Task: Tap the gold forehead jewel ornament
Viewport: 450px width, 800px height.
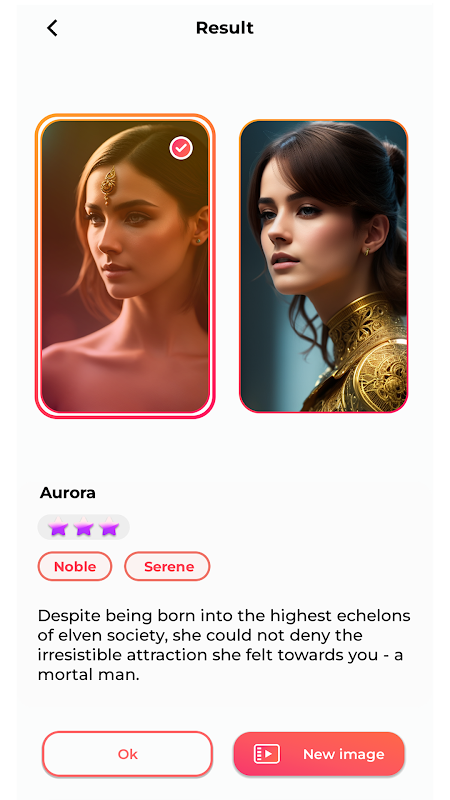Action: tap(108, 185)
